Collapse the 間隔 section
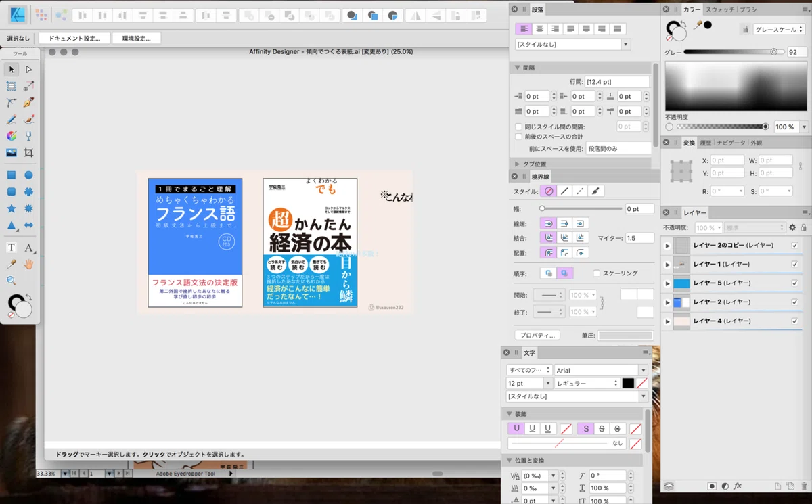The image size is (812, 504). (518, 68)
